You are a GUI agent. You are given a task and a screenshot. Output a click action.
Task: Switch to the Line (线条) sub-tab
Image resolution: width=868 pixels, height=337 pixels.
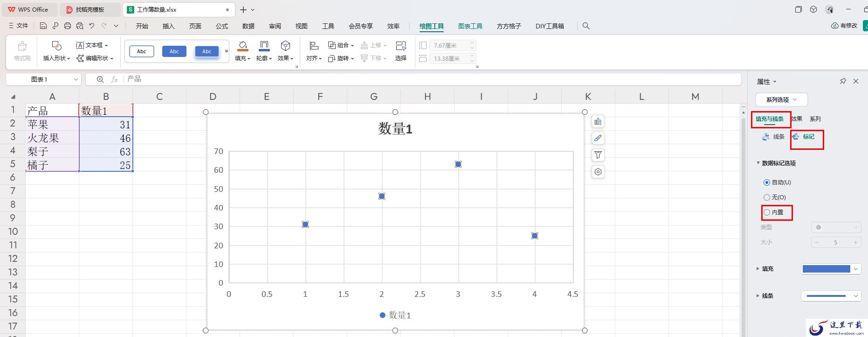[773, 137]
